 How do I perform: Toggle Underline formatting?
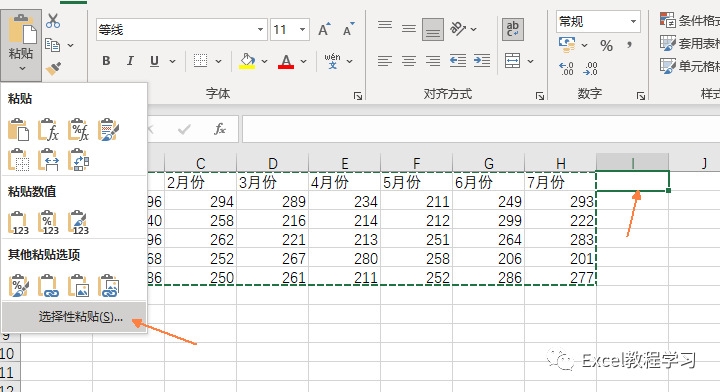click(154, 61)
